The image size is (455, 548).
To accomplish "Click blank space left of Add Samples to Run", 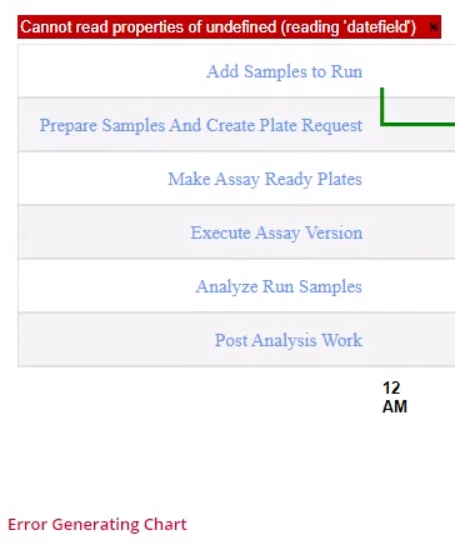I will coord(112,72).
